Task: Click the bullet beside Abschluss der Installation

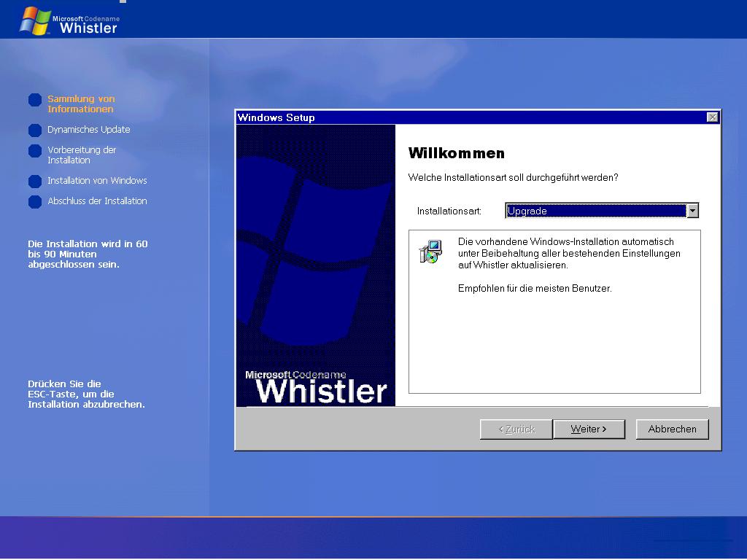Action: [35, 202]
